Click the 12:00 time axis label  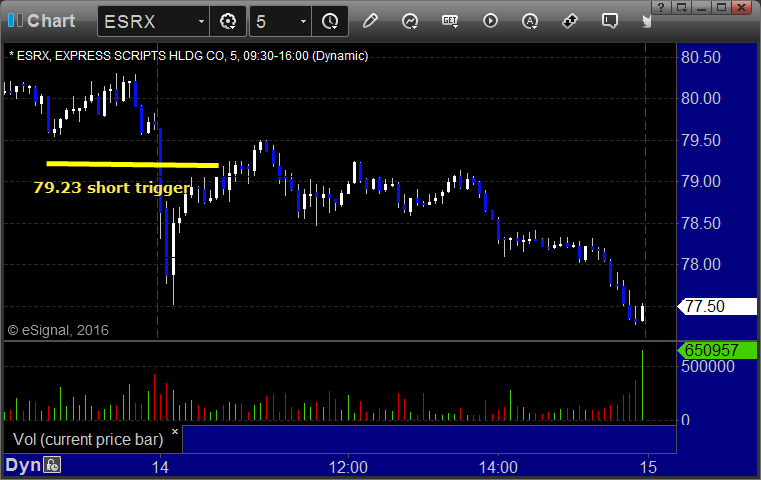348,467
